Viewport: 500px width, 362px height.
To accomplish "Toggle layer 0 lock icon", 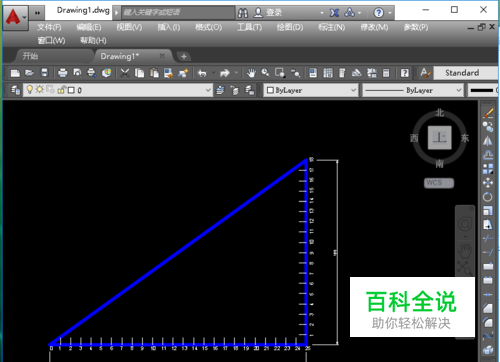I will click(x=61, y=90).
